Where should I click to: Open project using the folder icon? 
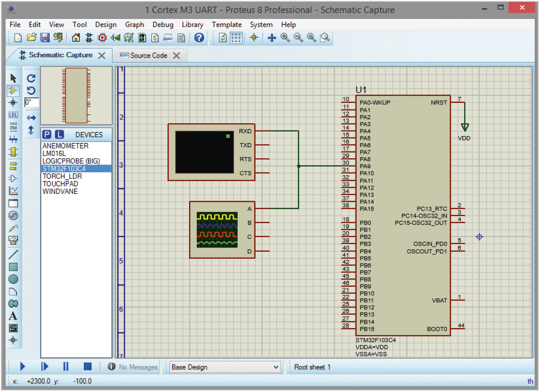[x=31, y=37]
